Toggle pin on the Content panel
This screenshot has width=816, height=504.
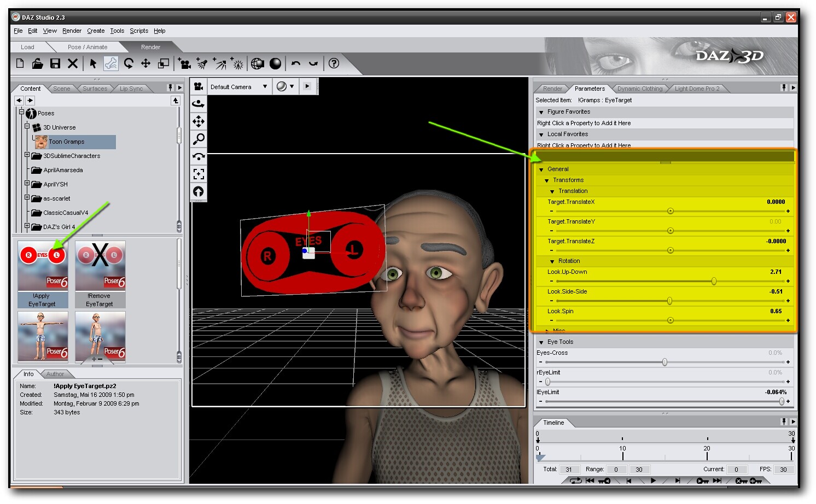170,88
